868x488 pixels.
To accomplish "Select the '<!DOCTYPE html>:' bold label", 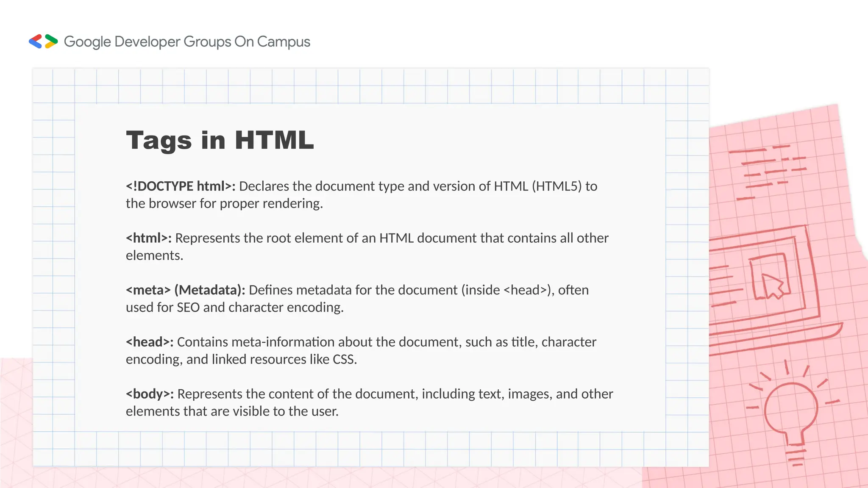I will click(x=181, y=186).
